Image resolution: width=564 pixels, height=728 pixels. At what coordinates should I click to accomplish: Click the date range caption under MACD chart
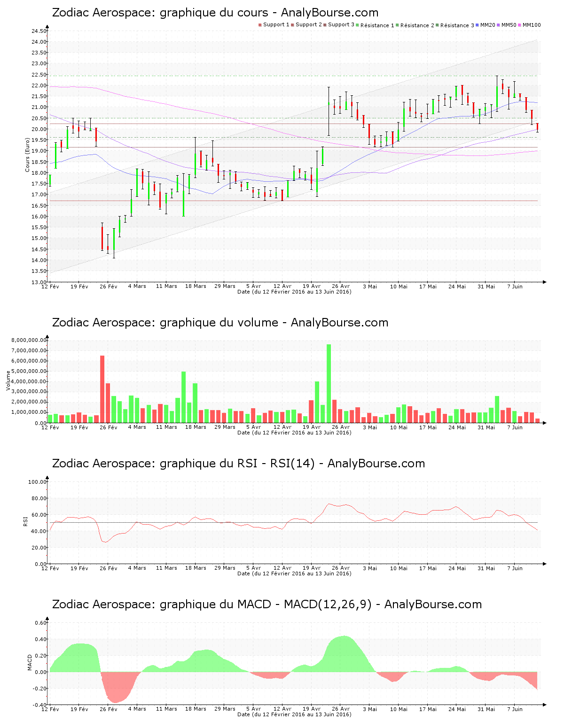click(x=294, y=714)
